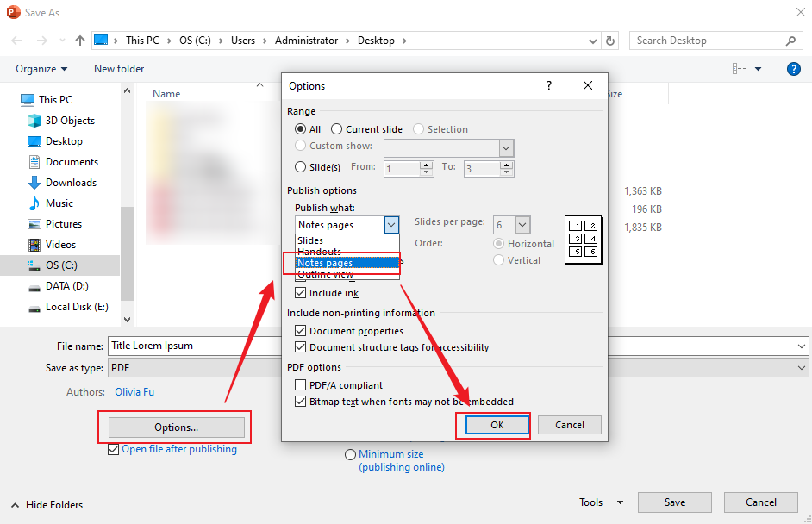Click the New folder button
This screenshot has height=524, width=812.
(118, 68)
